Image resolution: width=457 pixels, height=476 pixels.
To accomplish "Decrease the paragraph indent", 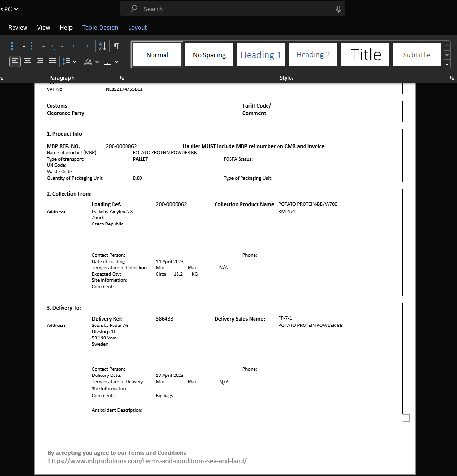I will [76, 46].
